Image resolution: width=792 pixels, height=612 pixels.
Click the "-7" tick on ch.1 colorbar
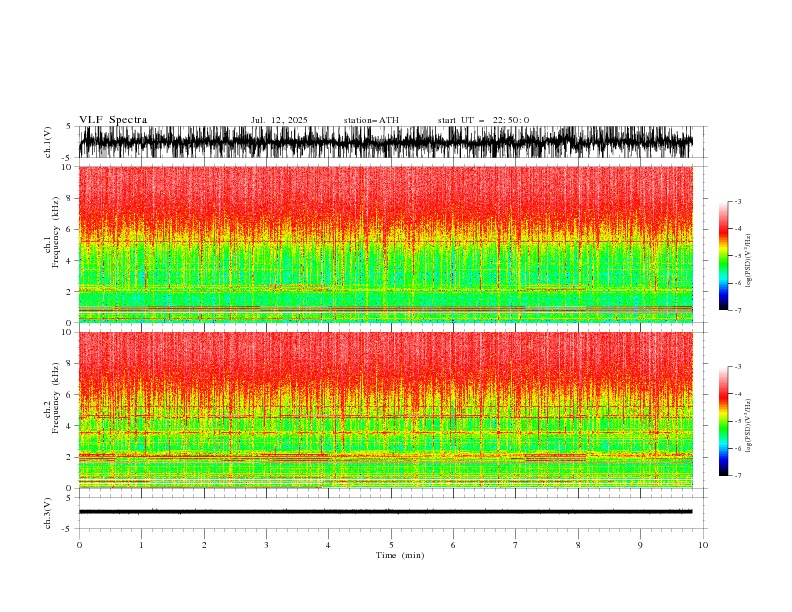(737, 310)
